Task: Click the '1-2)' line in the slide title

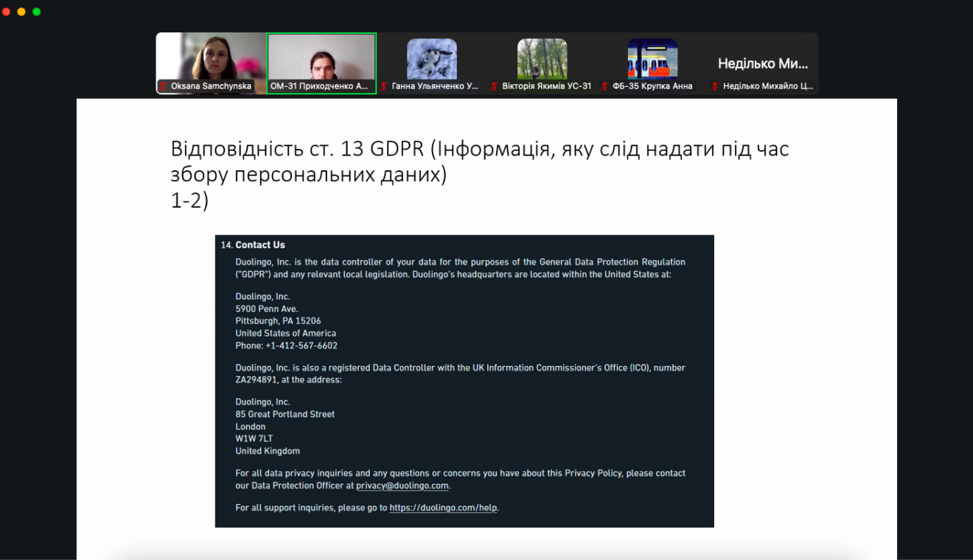Action: [189, 200]
